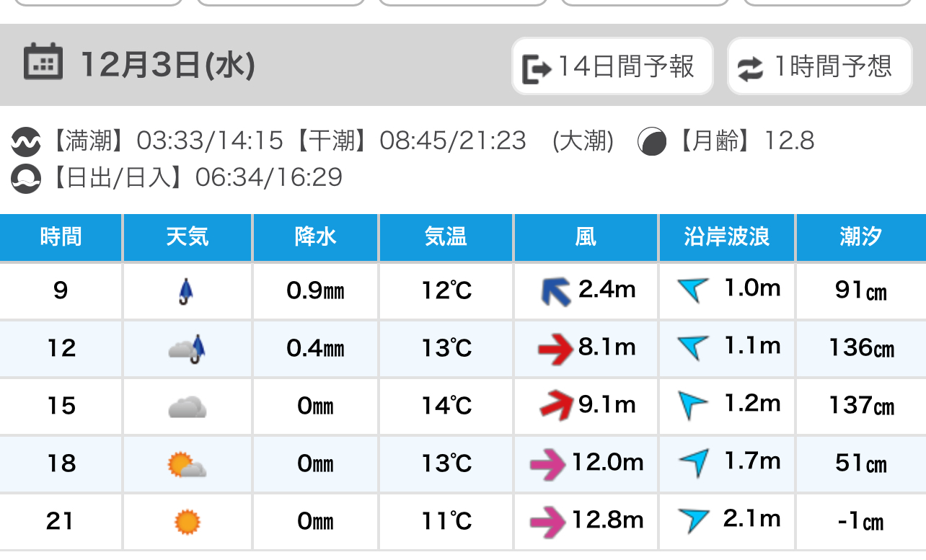926x560 pixels.
Task: Click the cloud with umbrella icon at 12時
Action: 188,350
